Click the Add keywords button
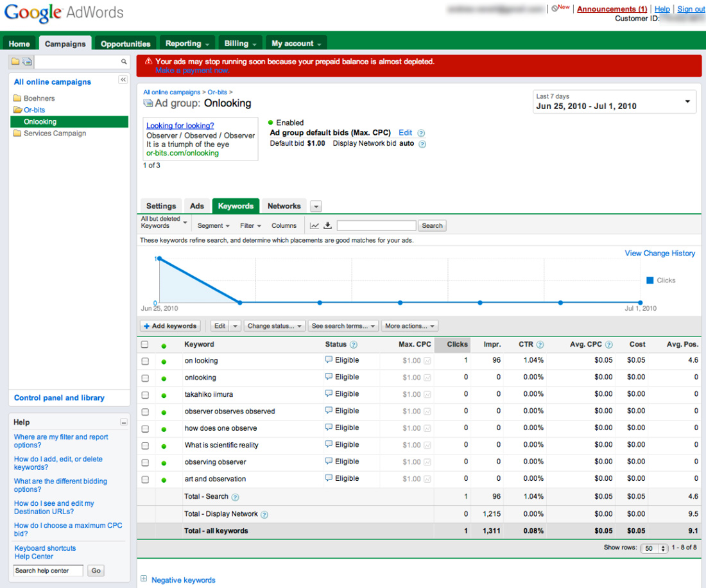Image resolution: width=706 pixels, height=588 pixels. (170, 326)
